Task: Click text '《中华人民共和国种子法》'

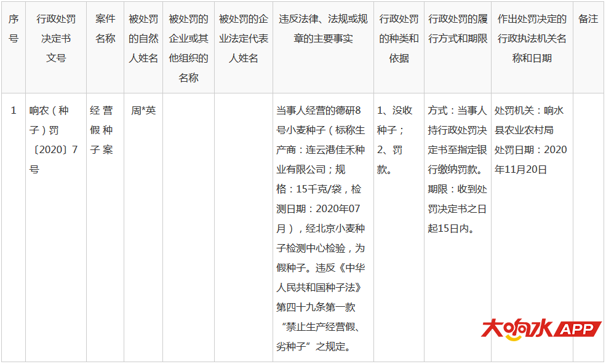Action: point(321,277)
